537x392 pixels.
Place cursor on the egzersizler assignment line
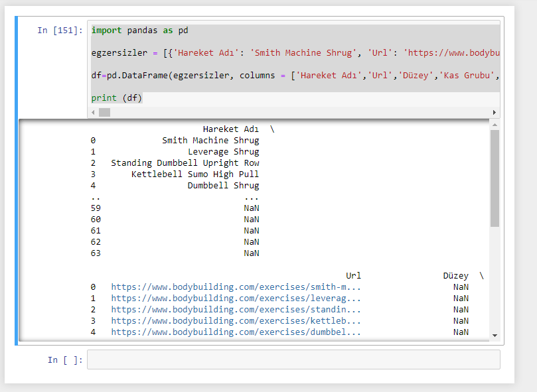[295, 52]
